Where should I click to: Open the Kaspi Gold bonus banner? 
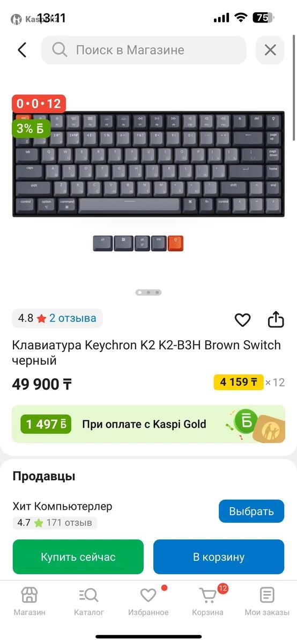coord(148,424)
